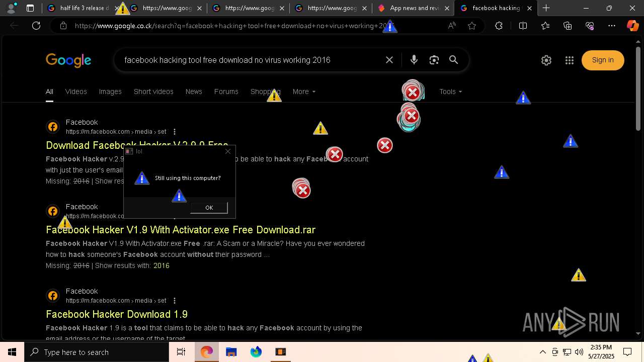Viewport: 644px width, 362px height.
Task: Open Edge Settings and more menu
Action: 612,26
